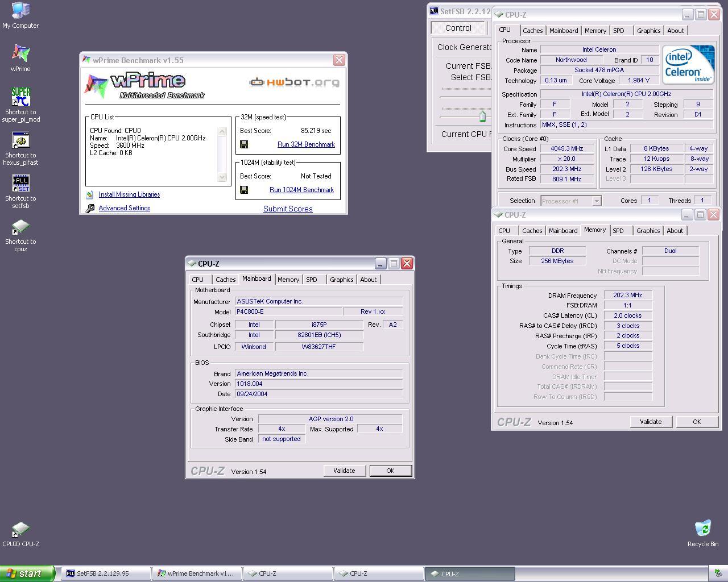
Task: Click the 85.219 sec best score
Action: click(x=316, y=131)
